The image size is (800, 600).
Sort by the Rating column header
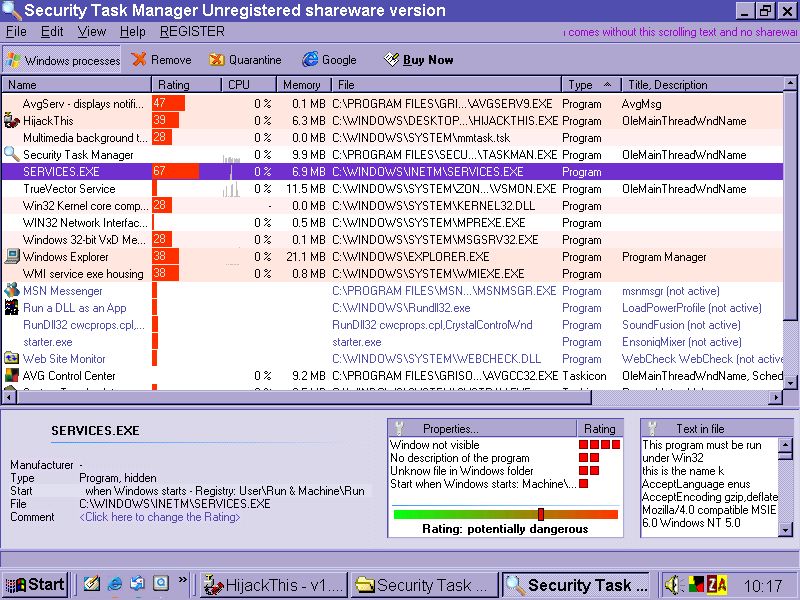187,85
